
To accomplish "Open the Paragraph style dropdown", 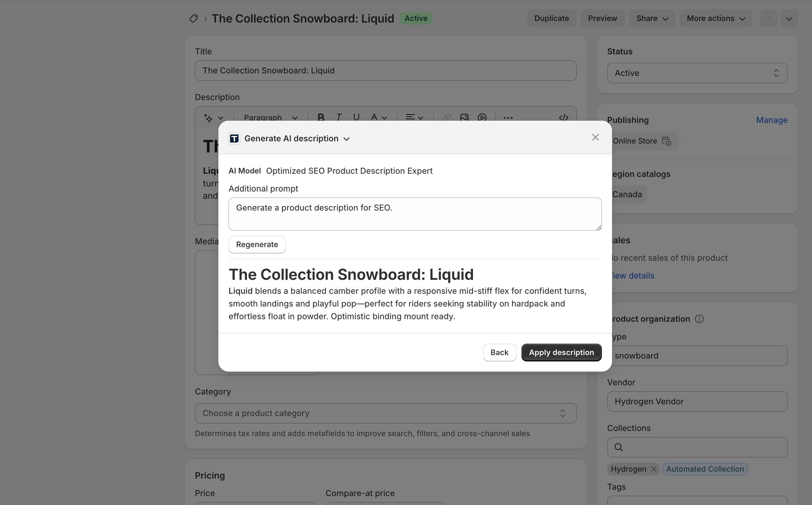I will point(270,118).
